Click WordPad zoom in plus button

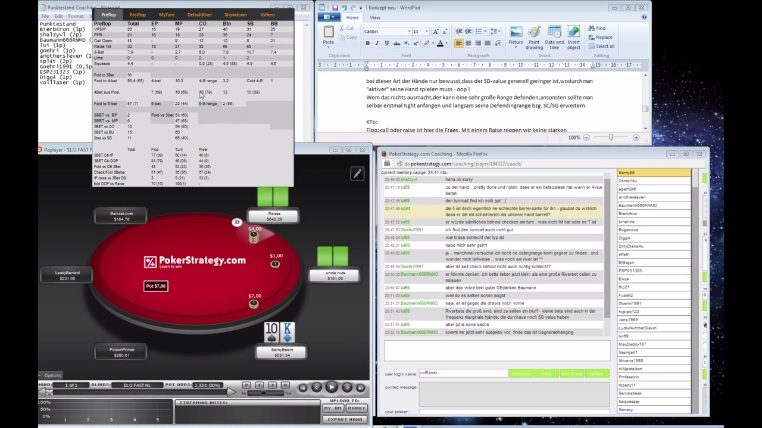636,137
